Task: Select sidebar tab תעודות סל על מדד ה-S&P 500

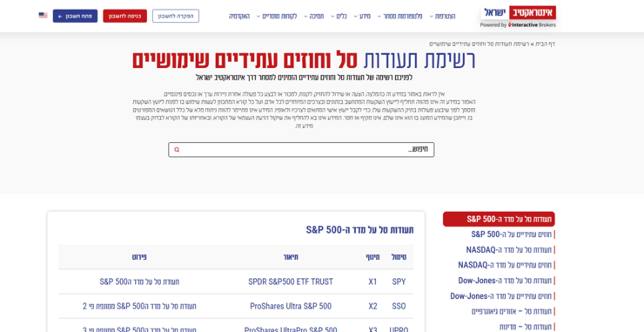Action: [x=499, y=219]
